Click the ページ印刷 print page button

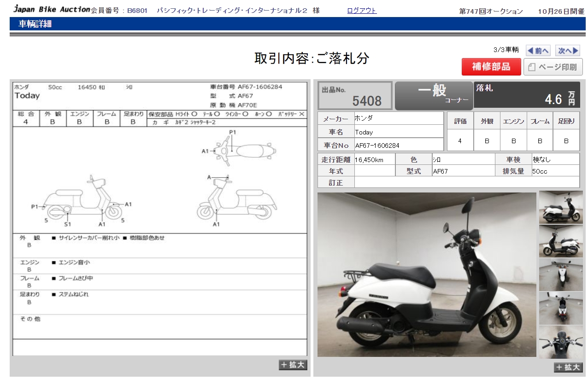pos(553,67)
